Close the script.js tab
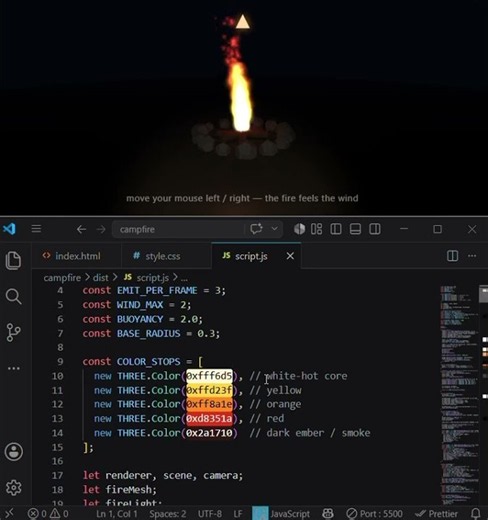The height and width of the screenshot is (520, 488). pos(290,256)
